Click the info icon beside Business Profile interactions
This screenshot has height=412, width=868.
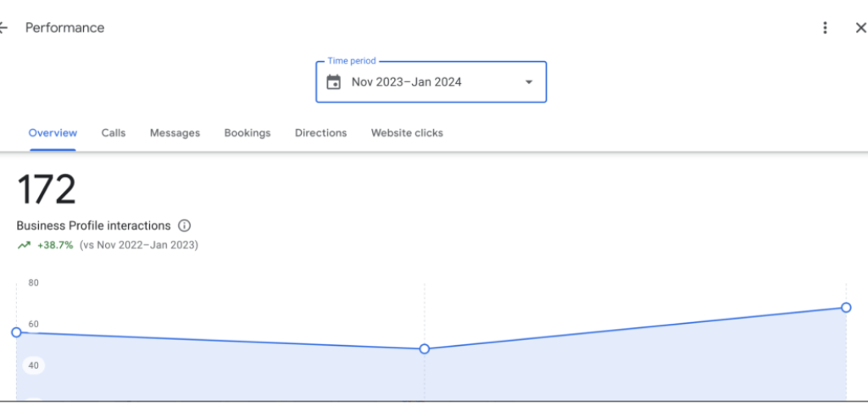(x=185, y=226)
